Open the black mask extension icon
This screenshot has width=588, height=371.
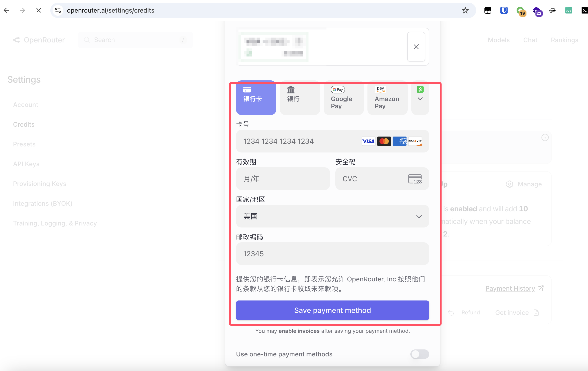coord(488,10)
